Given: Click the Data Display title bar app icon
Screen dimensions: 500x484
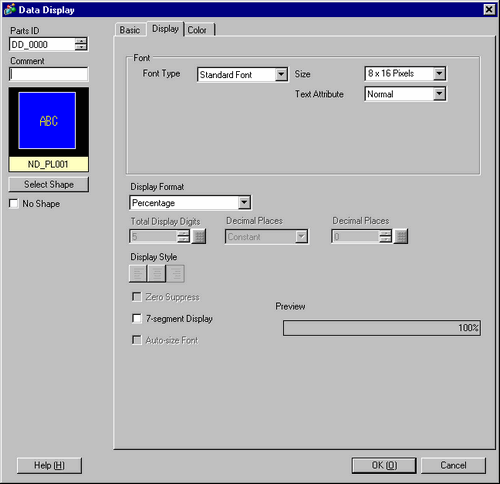Looking at the screenshot, I should (10, 9).
